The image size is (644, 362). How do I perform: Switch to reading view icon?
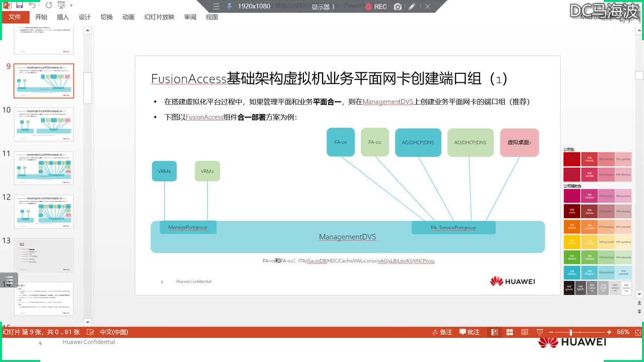[525, 332]
